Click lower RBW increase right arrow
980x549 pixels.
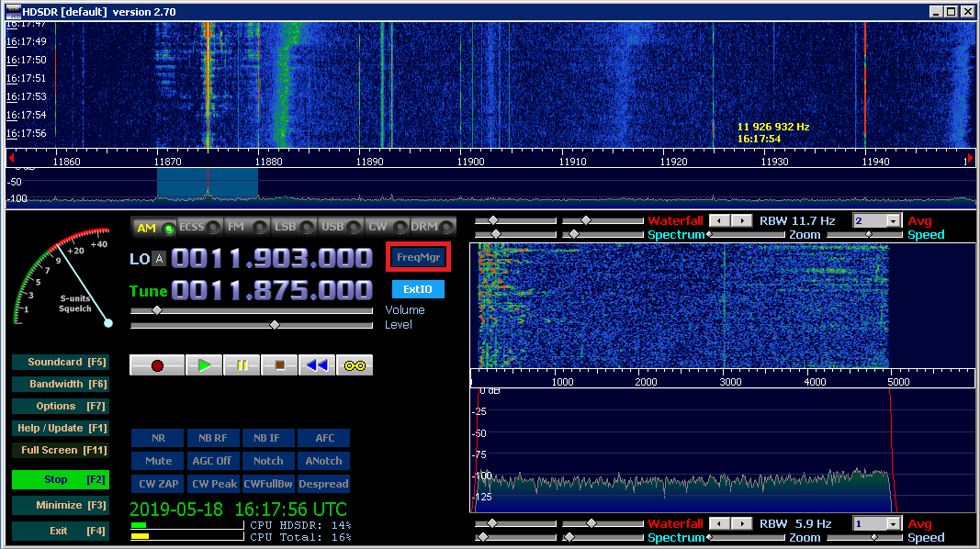[x=742, y=523]
